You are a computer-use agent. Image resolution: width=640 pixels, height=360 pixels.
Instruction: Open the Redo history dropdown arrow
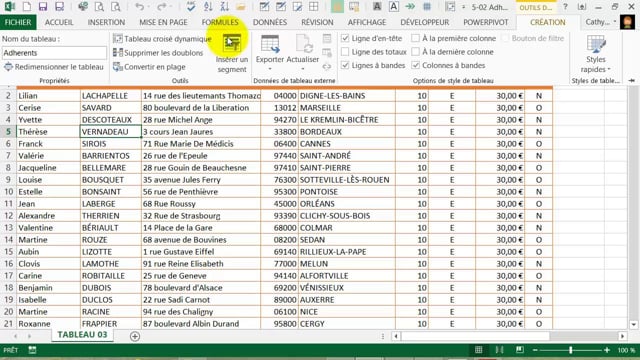[x=171, y=7]
